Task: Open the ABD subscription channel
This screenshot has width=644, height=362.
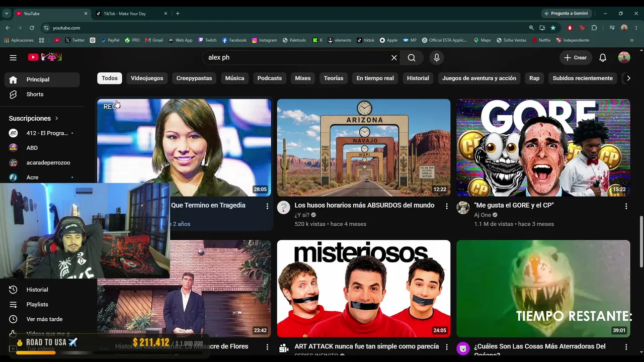Action: tap(42, 148)
